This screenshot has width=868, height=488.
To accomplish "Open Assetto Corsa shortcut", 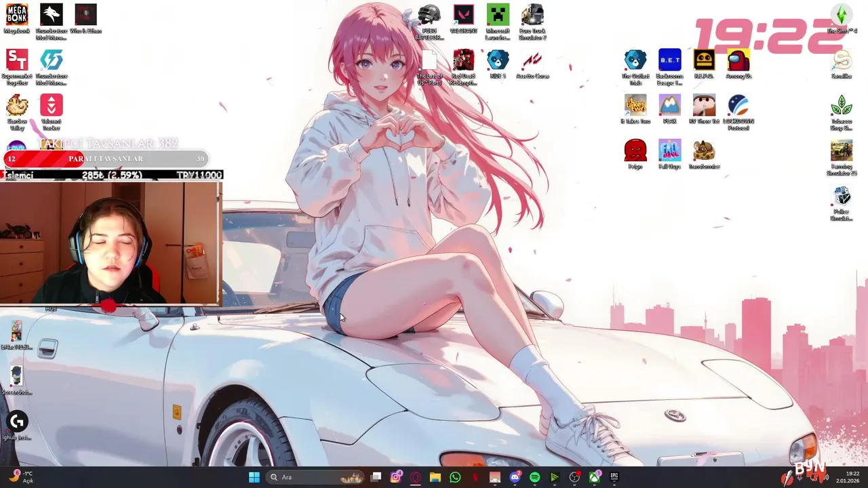I will coord(532,60).
